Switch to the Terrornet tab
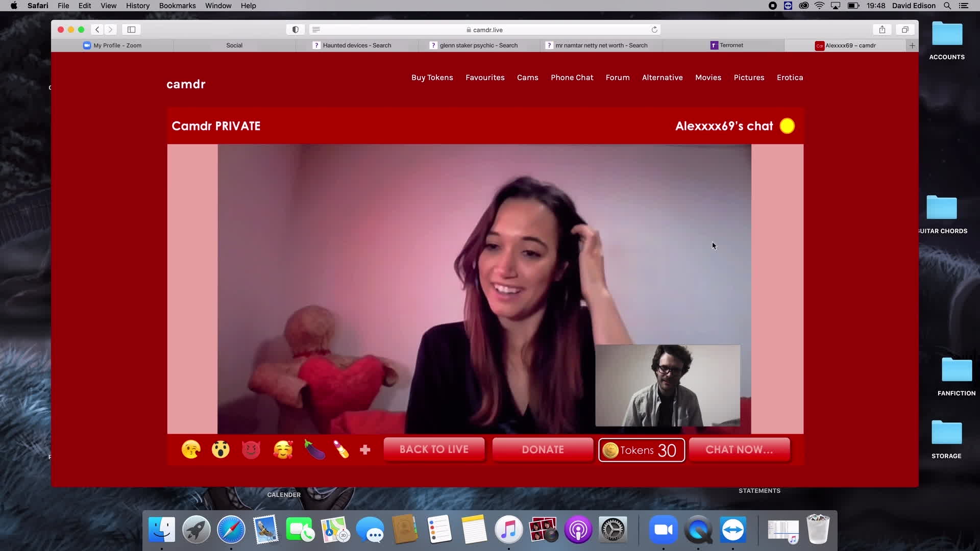 727,45
